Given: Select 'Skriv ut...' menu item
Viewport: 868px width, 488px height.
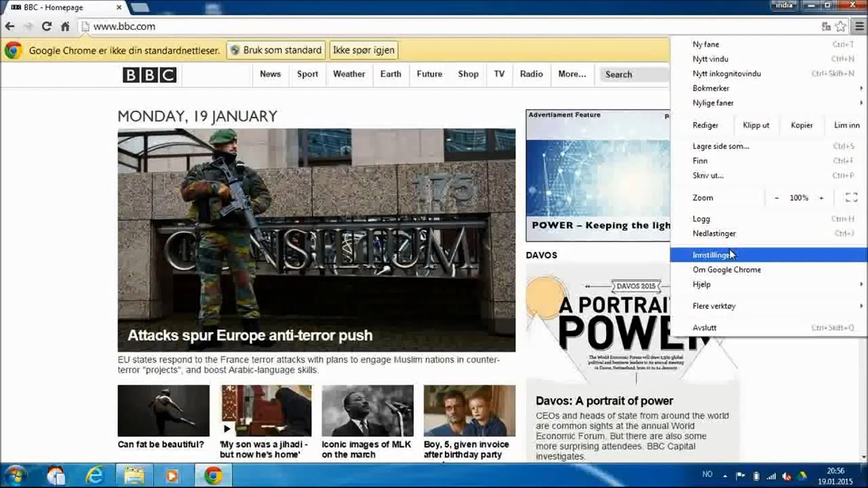Looking at the screenshot, I should (x=768, y=176).
